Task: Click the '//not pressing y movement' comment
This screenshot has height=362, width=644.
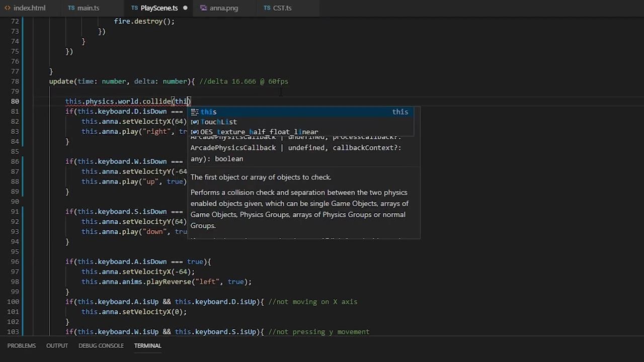Action: tap(319, 332)
